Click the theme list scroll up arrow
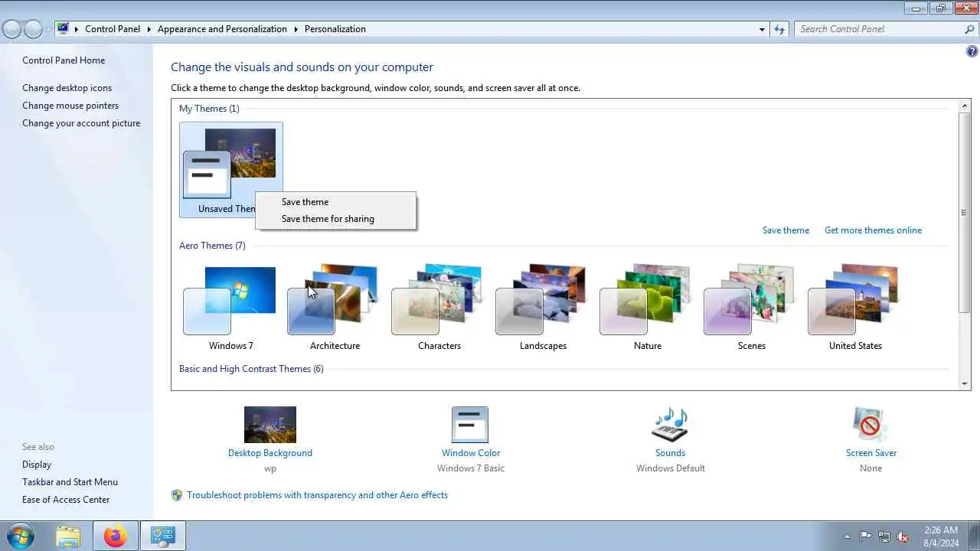Image resolution: width=980 pixels, height=551 pixels. click(965, 105)
